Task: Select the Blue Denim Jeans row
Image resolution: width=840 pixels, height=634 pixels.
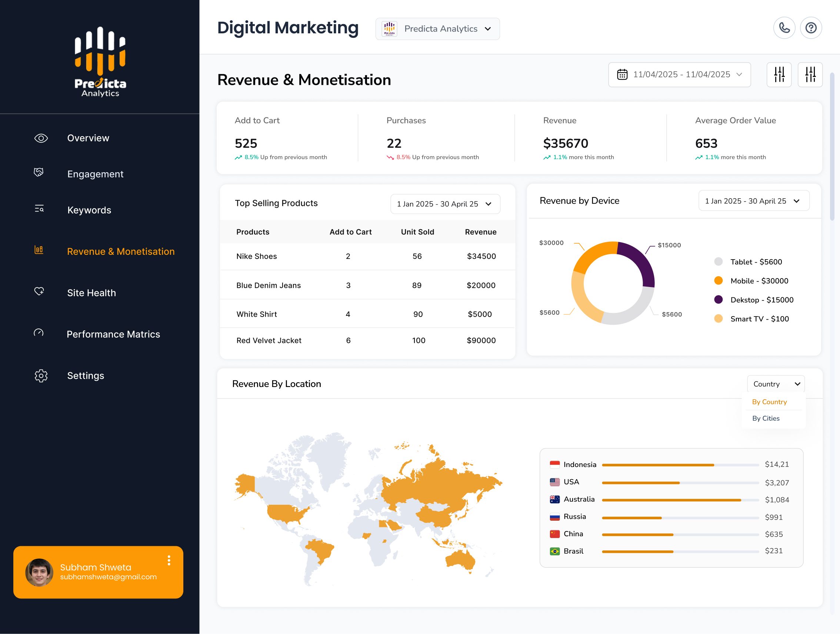Action: coord(367,285)
